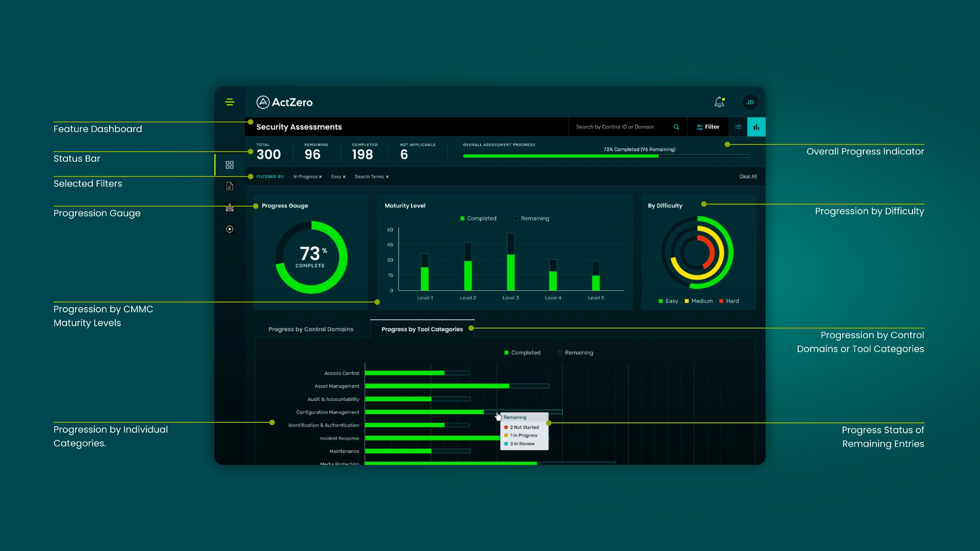Remove the Easy filter chip

[344, 177]
